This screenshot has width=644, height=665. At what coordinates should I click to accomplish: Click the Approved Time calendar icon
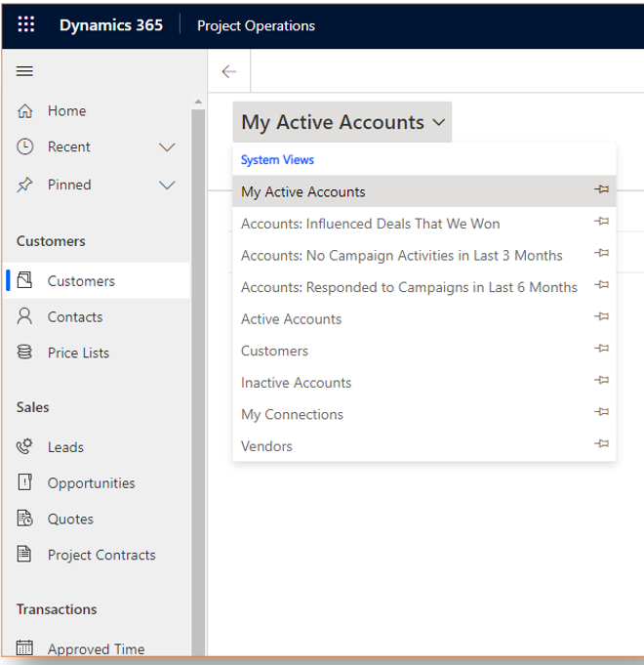point(24,647)
